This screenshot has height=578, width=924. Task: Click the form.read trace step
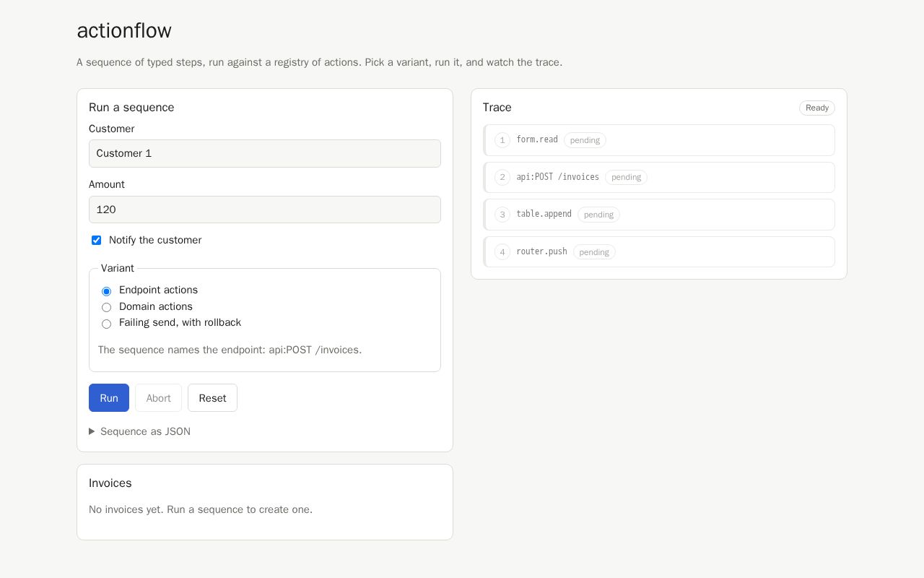[x=659, y=140]
